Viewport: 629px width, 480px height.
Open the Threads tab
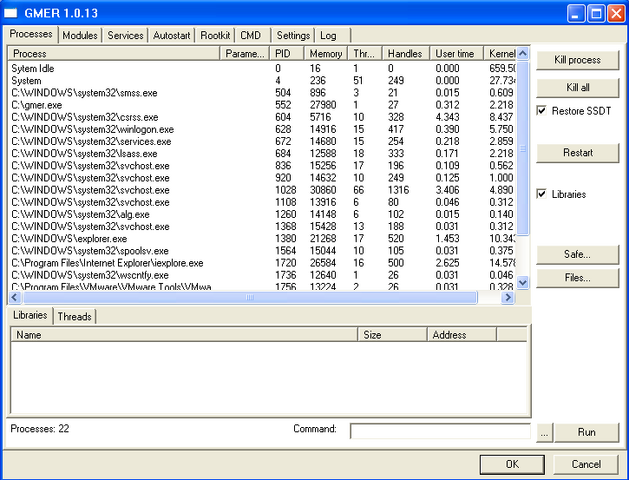click(x=75, y=316)
